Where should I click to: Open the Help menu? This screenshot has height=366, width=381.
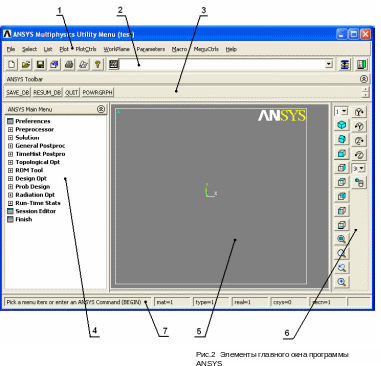(x=231, y=49)
